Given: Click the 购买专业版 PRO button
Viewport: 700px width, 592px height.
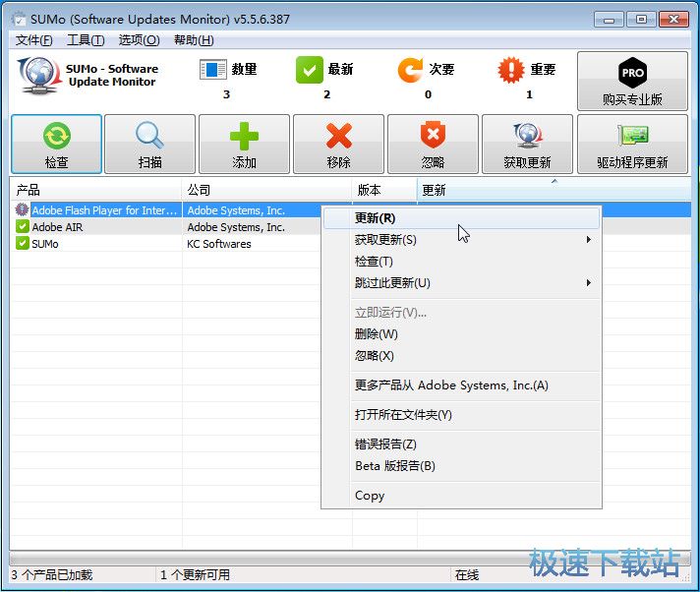Looking at the screenshot, I should (632, 82).
